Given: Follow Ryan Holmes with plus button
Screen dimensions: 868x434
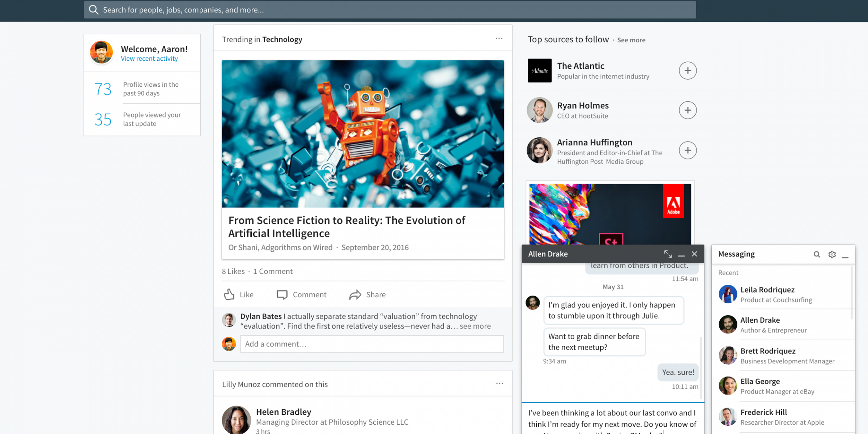Looking at the screenshot, I should (x=688, y=110).
